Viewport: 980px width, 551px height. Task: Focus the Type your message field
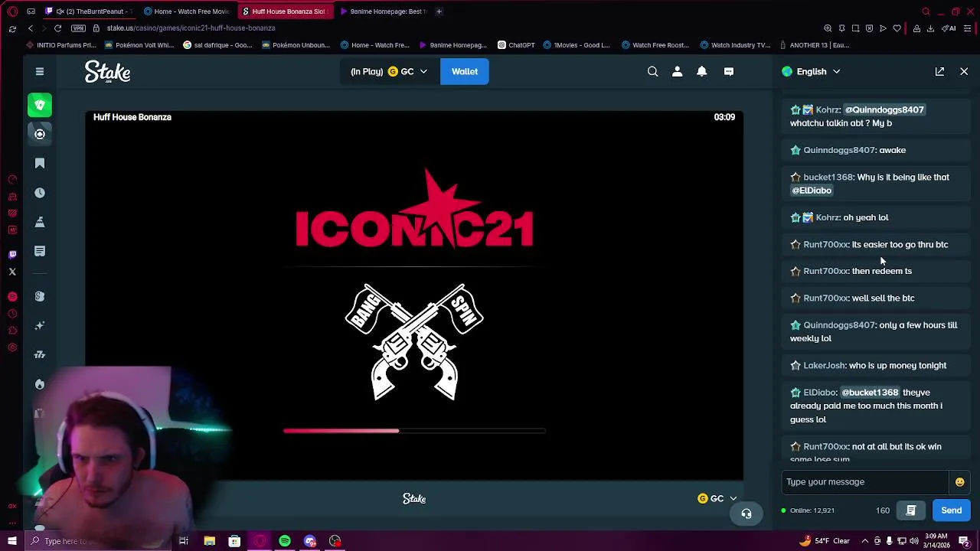(x=865, y=481)
